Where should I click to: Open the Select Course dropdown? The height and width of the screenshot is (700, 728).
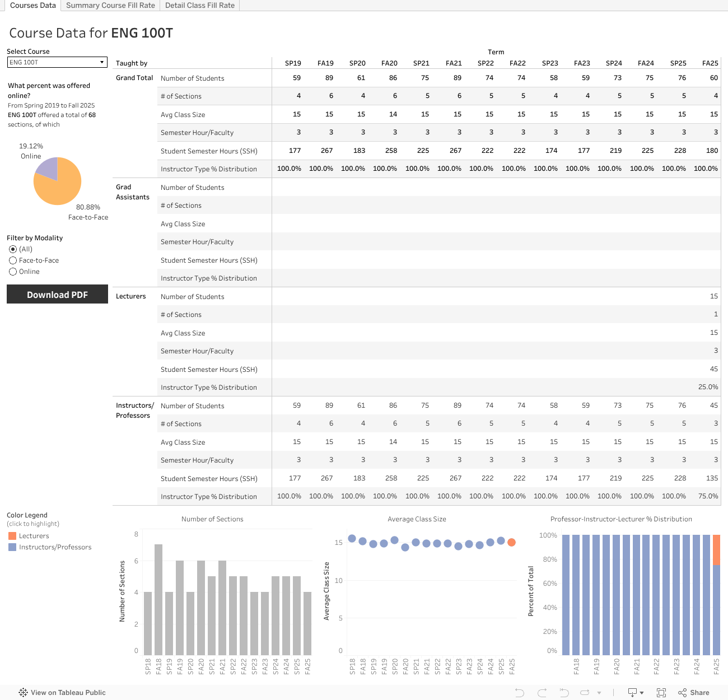57,62
